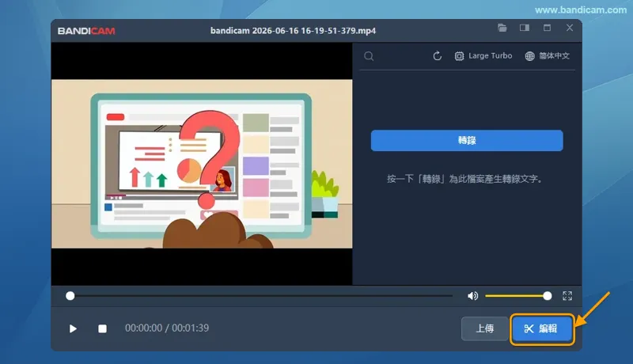The width and height of the screenshot is (633, 364).
Task: Toggle the side panel layout icon
Action: [525, 28]
